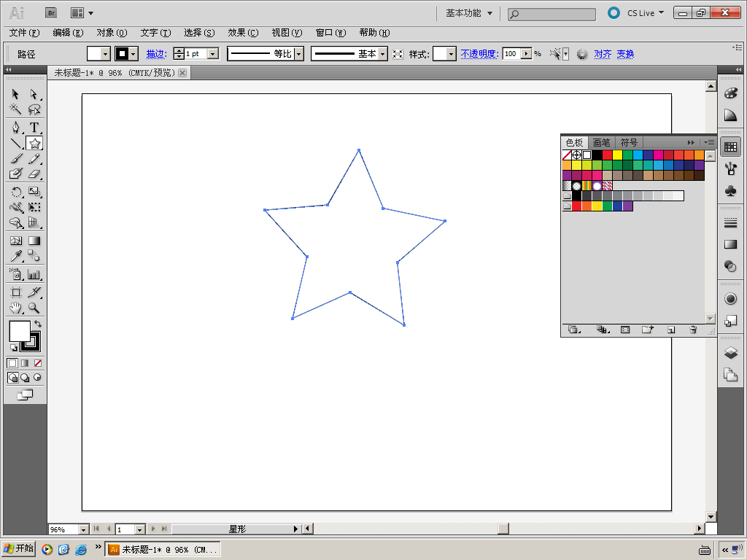Open the Transparency panel from right dock
747x560 pixels.
[730, 266]
